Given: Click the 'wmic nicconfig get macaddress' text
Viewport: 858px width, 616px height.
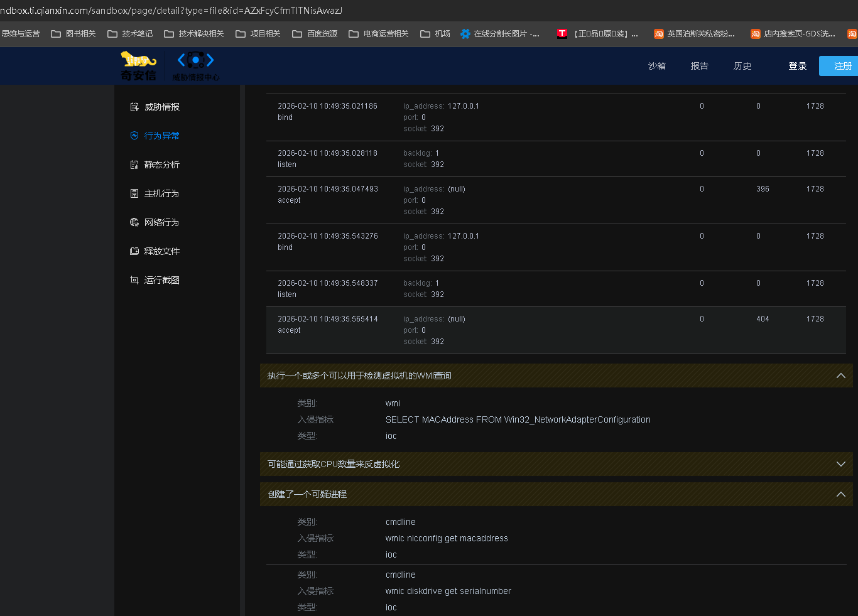Looking at the screenshot, I should point(447,538).
